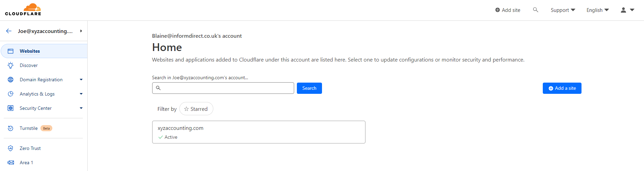Open the Support dropdown menu
644x171 pixels.
pyautogui.click(x=563, y=10)
